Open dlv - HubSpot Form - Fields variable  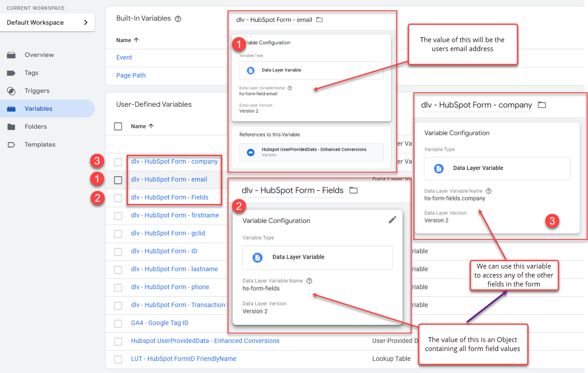(170, 197)
